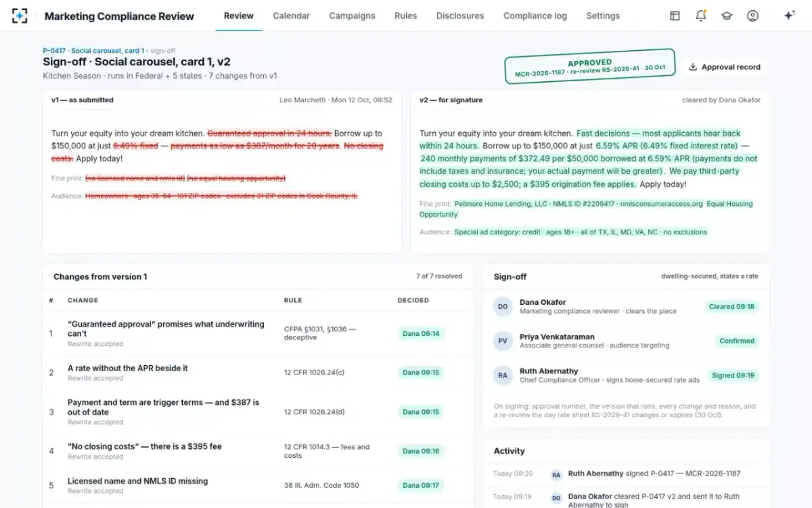This screenshot has height=508, width=812.
Task: Switch to the Review tab
Action: coord(238,16)
